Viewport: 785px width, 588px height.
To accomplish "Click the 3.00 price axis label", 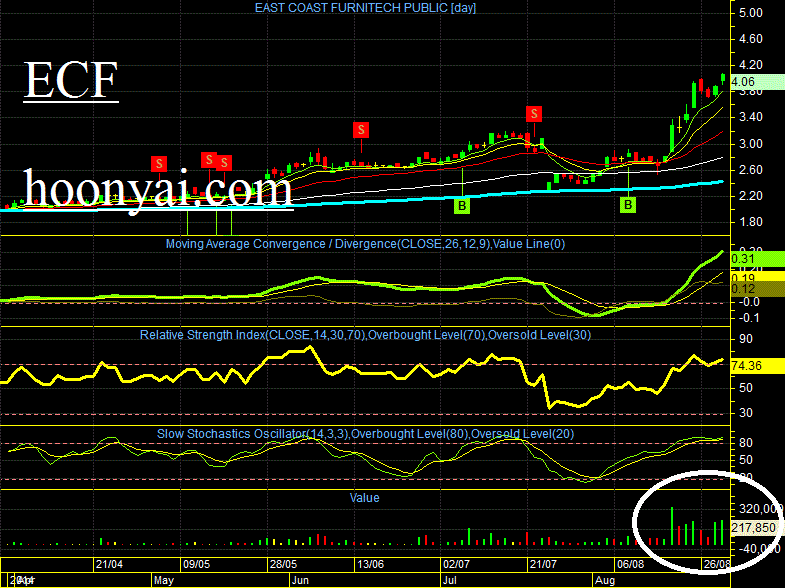I will pyautogui.click(x=750, y=144).
